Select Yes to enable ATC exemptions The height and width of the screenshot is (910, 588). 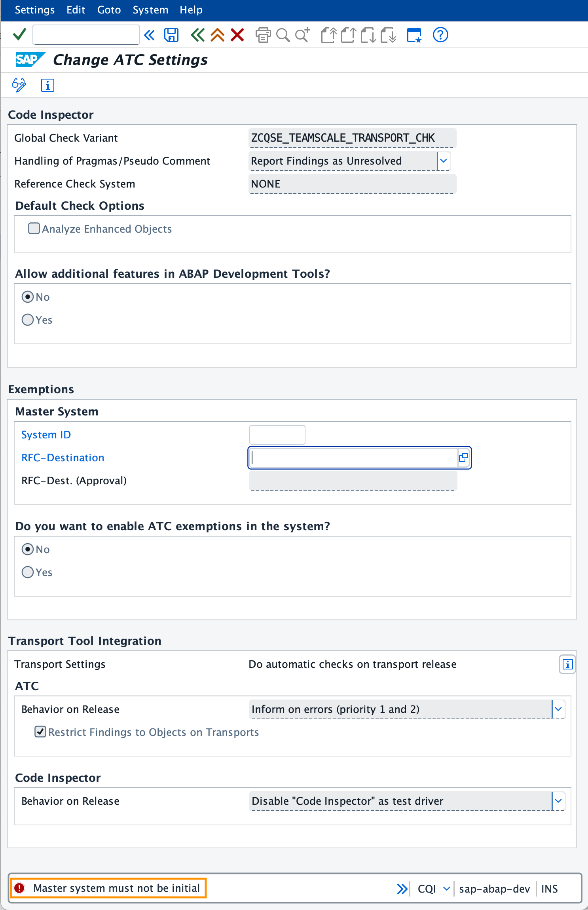pyautogui.click(x=28, y=572)
